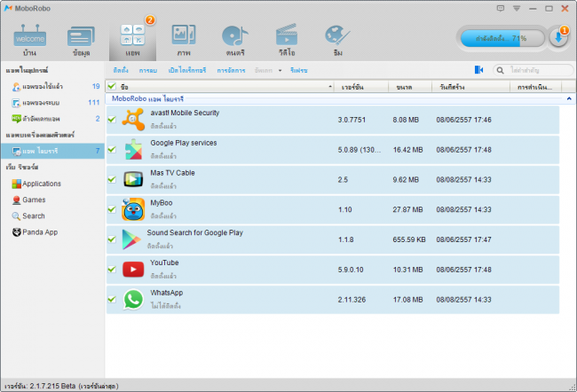This screenshot has height=392, width=577.
Task: Uncheck avast! Mobile Security checkbox
Action: click(x=112, y=120)
